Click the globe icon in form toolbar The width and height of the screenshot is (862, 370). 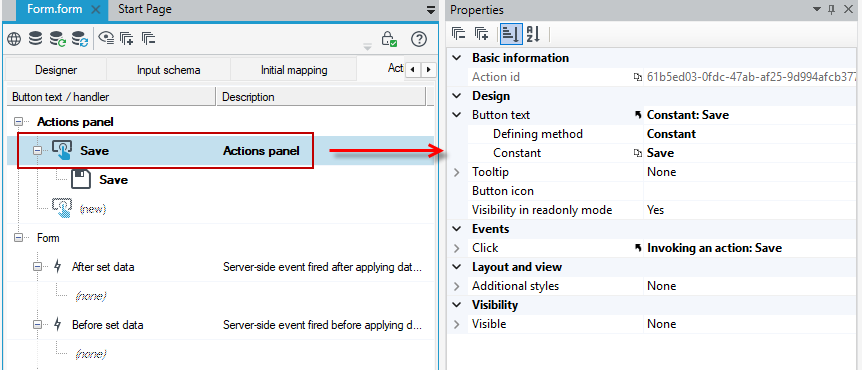[14, 38]
